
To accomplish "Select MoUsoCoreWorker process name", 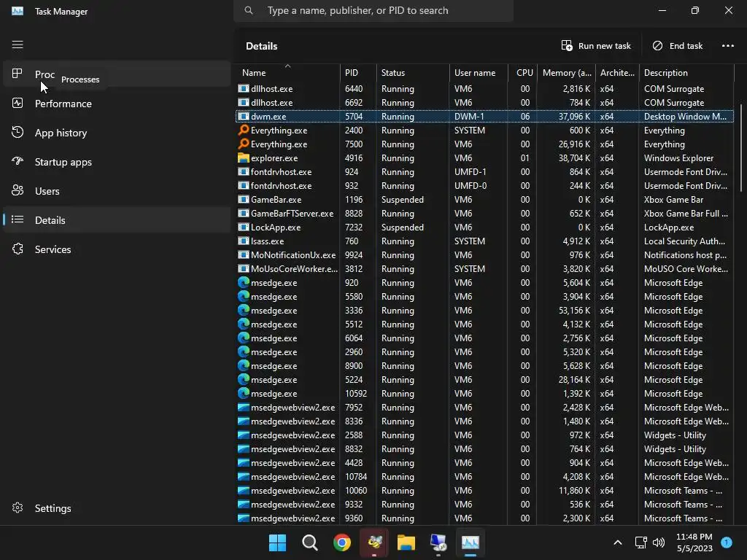I will [294, 268].
